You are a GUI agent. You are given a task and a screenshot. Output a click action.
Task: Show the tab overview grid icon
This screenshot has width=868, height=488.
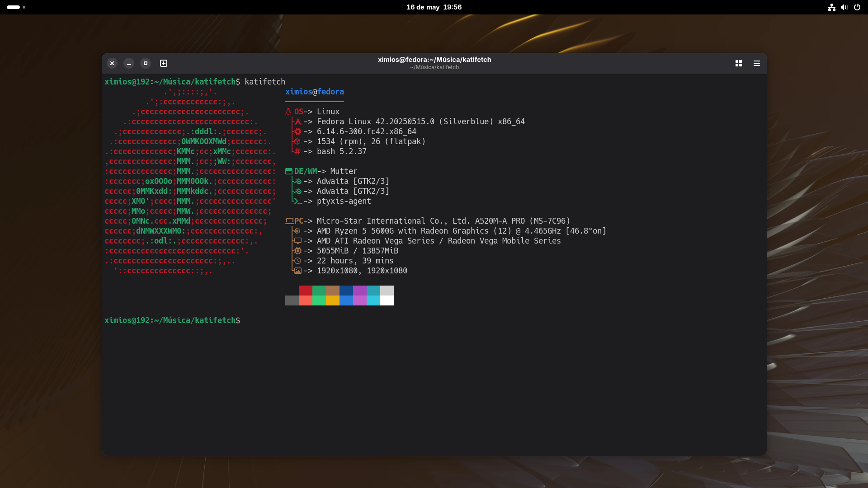(738, 63)
